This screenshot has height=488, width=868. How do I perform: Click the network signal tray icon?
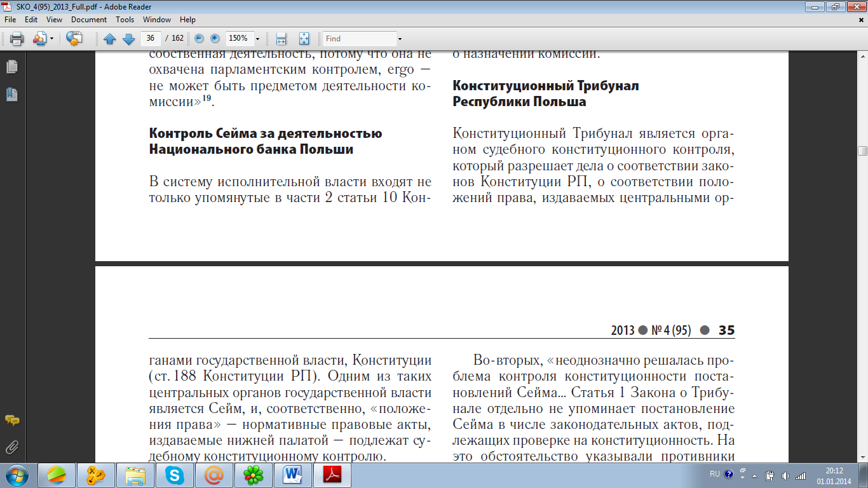(801, 475)
